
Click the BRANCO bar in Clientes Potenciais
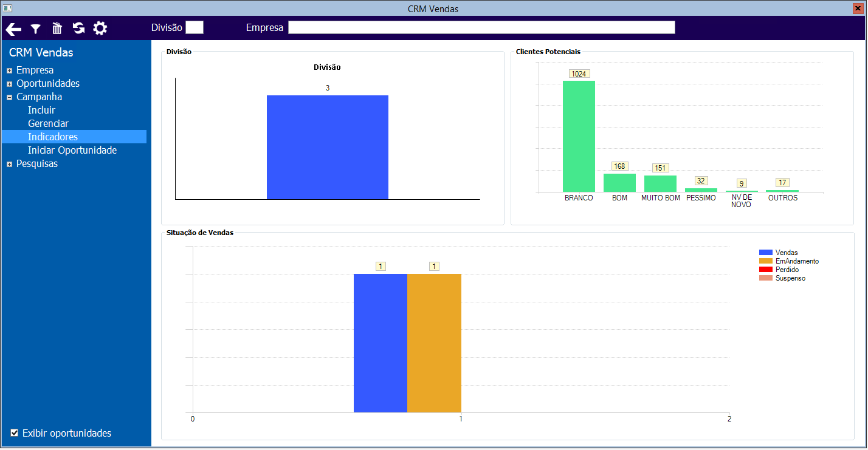click(579, 136)
